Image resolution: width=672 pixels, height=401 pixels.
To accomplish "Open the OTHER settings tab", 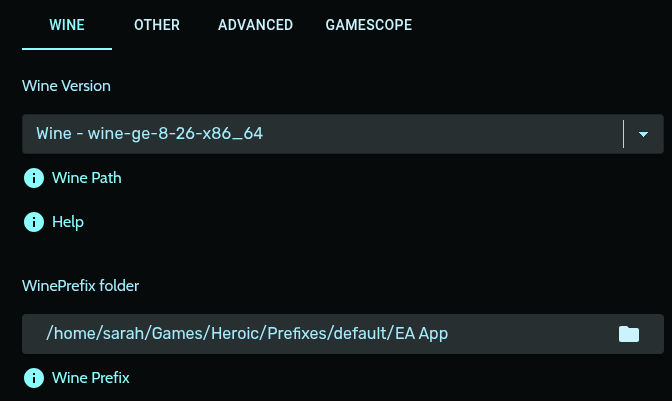I will [x=157, y=25].
